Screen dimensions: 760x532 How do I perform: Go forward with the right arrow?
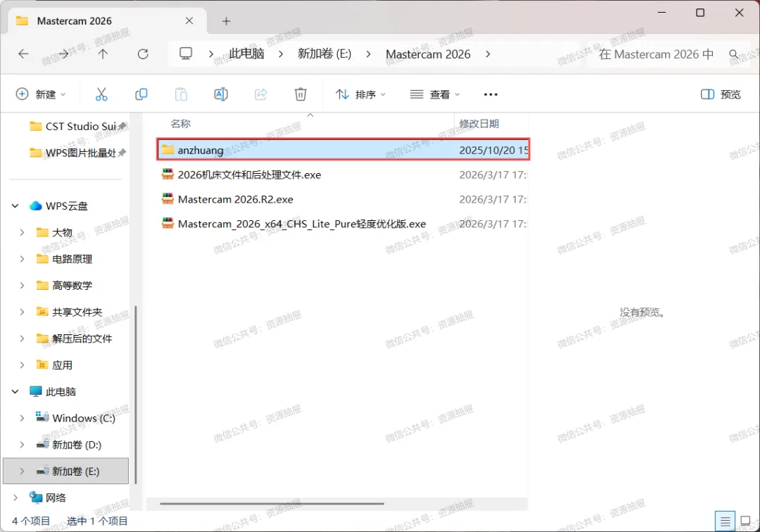[63, 53]
